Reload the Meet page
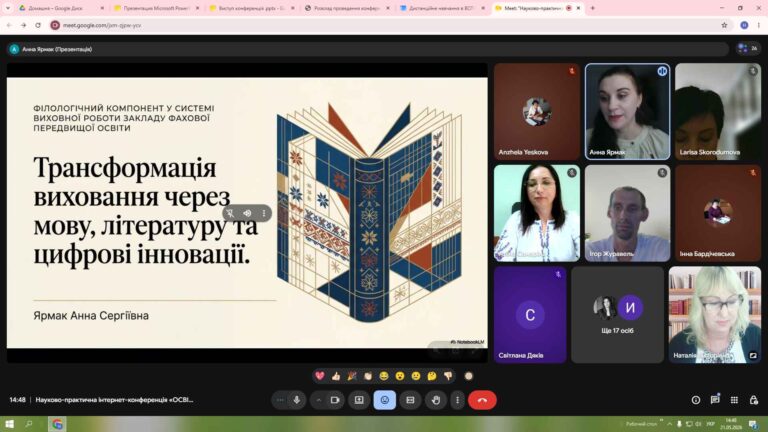This screenshot has width=768, height=432. click(x=38, y=25)
